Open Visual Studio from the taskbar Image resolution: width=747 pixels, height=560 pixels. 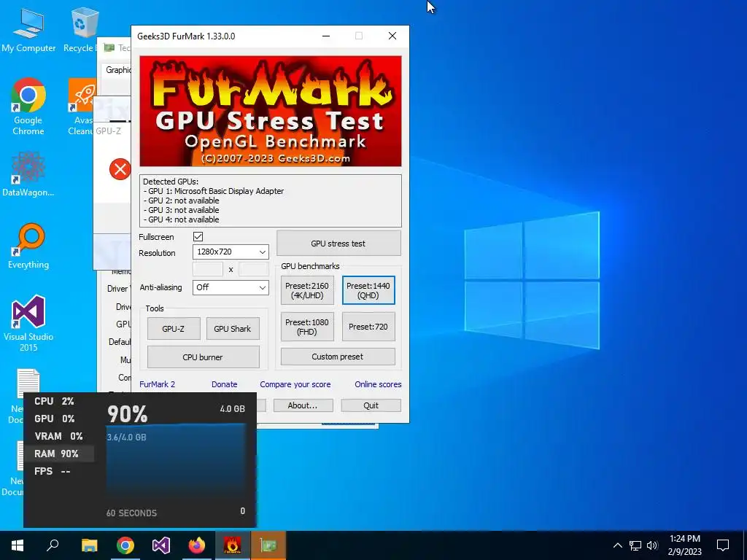(161, 545)
